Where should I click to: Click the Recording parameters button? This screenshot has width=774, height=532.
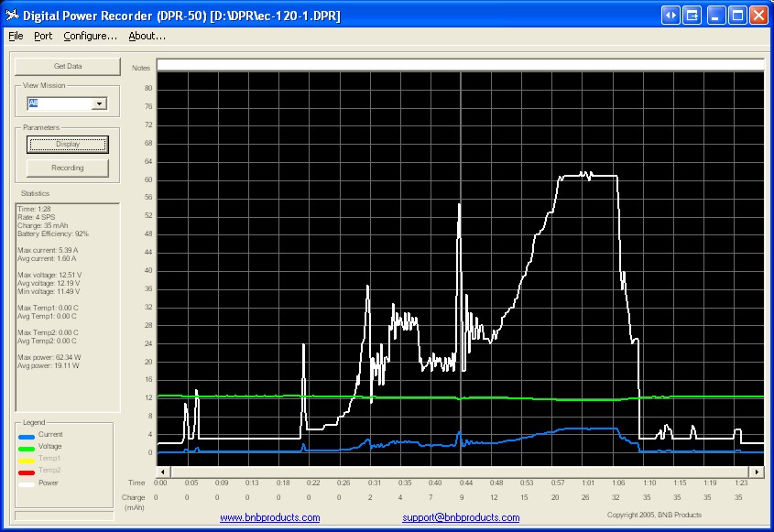click(x=68, y=168)
